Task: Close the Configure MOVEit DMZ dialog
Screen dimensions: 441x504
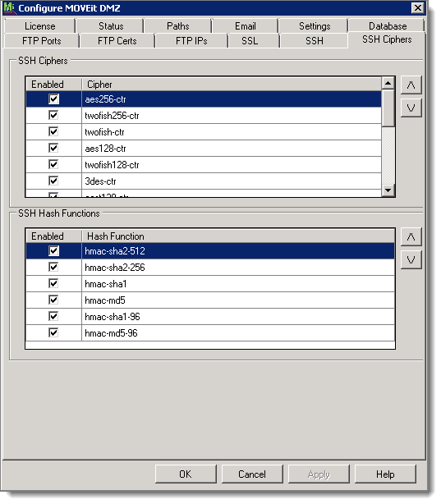Action: pyautogui.click(x=417, y=7)
